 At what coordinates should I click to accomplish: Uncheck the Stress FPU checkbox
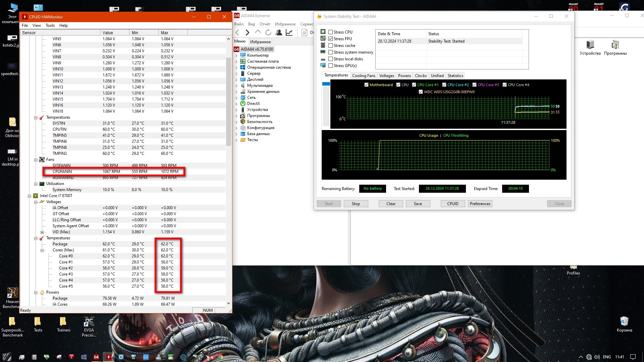point(331,39)
